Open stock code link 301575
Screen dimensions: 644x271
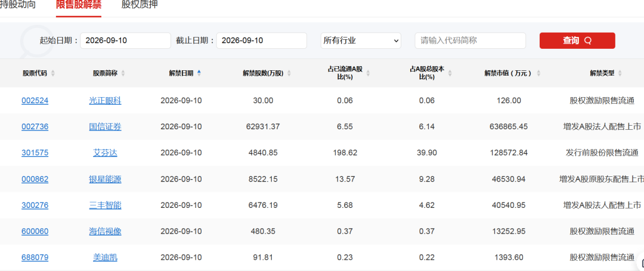click(35, 153)
